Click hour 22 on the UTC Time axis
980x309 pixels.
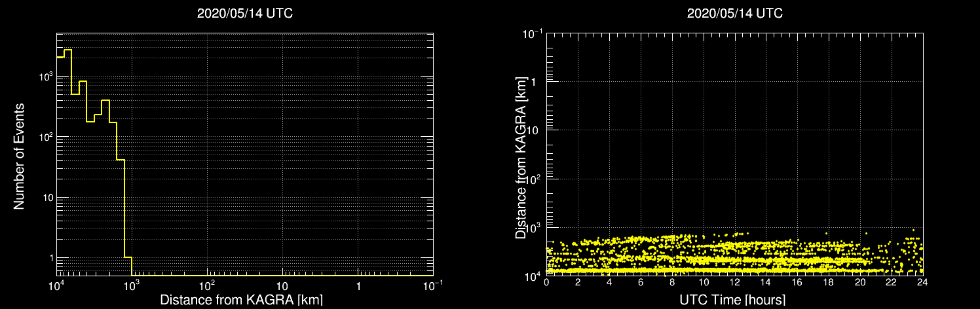coord(892,283)
